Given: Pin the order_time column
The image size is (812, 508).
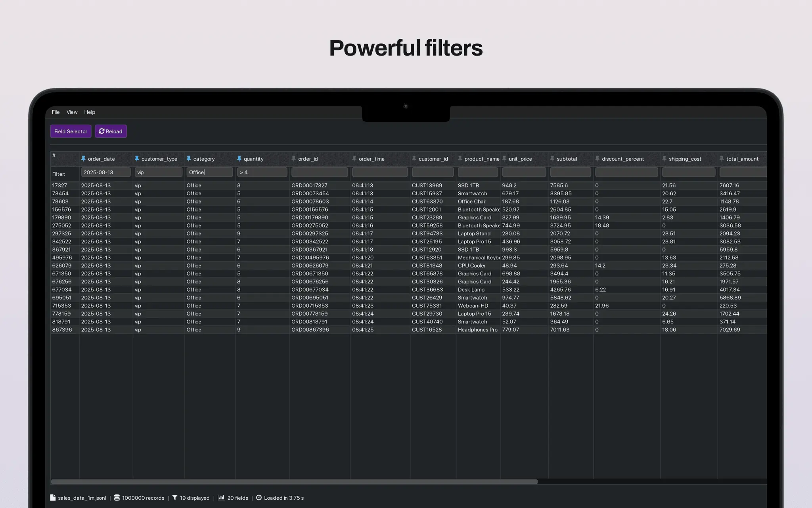Looking at the screenshot, I should [x=354, y=159].
